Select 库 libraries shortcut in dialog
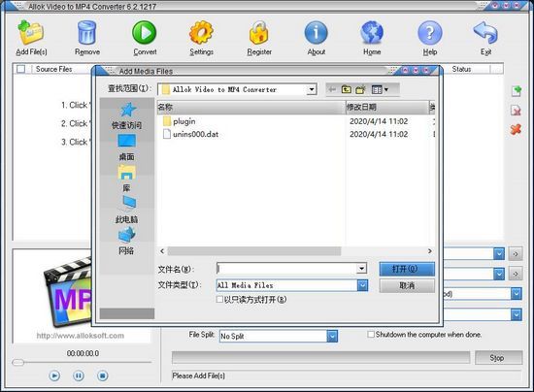 (x=126, y=179)
